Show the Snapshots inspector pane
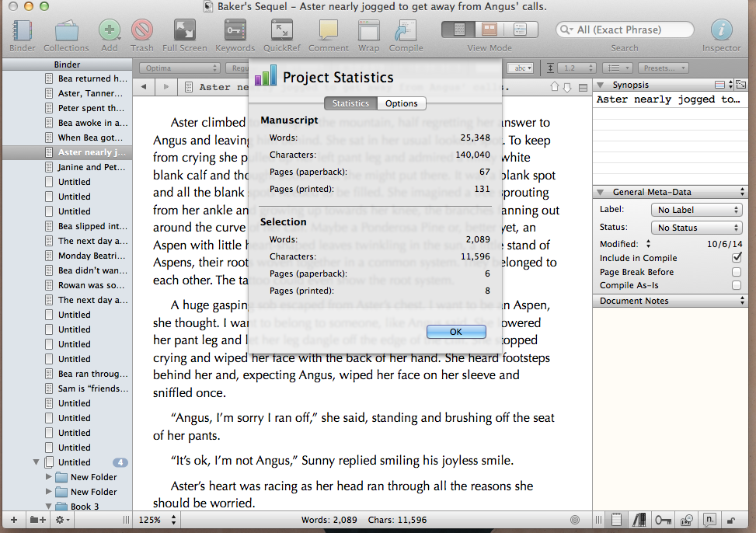756x533 pixels. click(686, 520)
